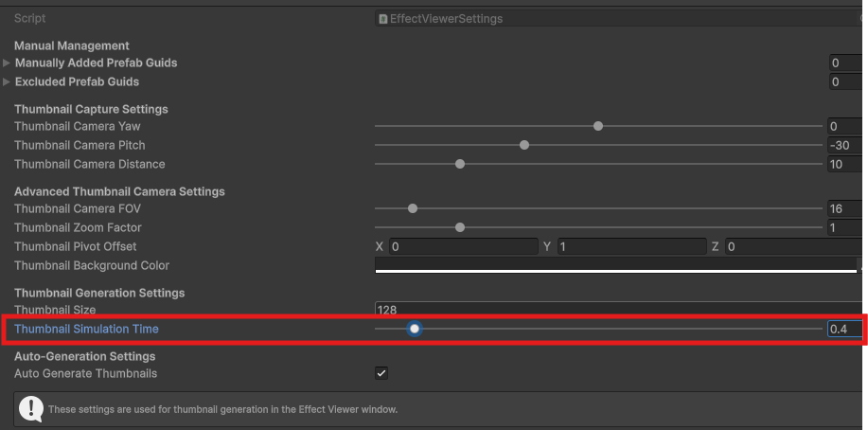
Task: Expand the Excluded Prefab Guids list
Action: click(x=8, y=81)
